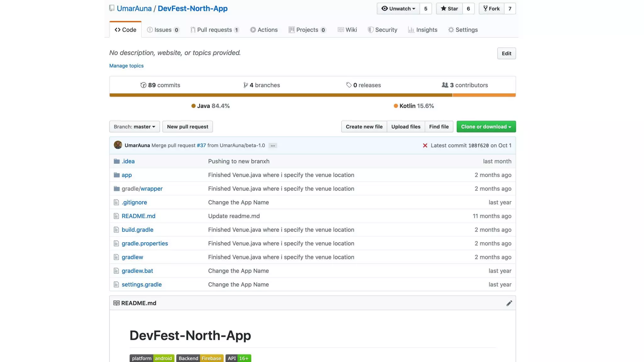Open the .idea folder
This screenshot has width=644, height=362.
pyautogui.click(x=128, y=161)
